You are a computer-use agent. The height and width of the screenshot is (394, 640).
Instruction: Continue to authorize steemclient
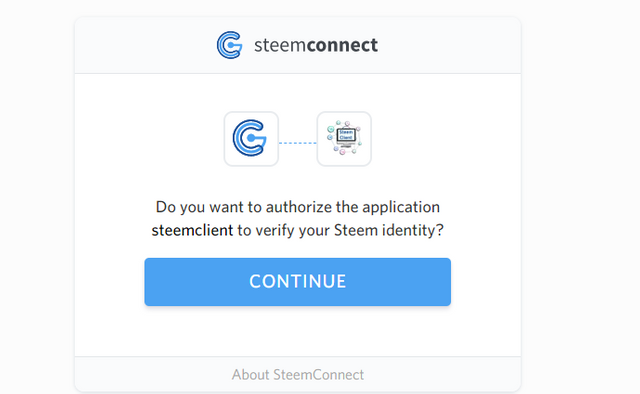[298, 282]
